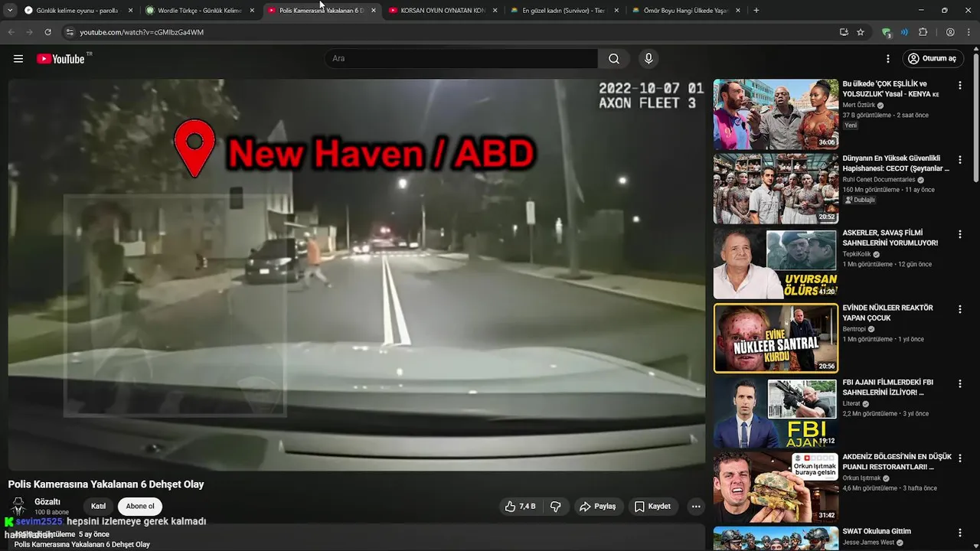Save the video with Kaydet

click(x=652, y=506)
